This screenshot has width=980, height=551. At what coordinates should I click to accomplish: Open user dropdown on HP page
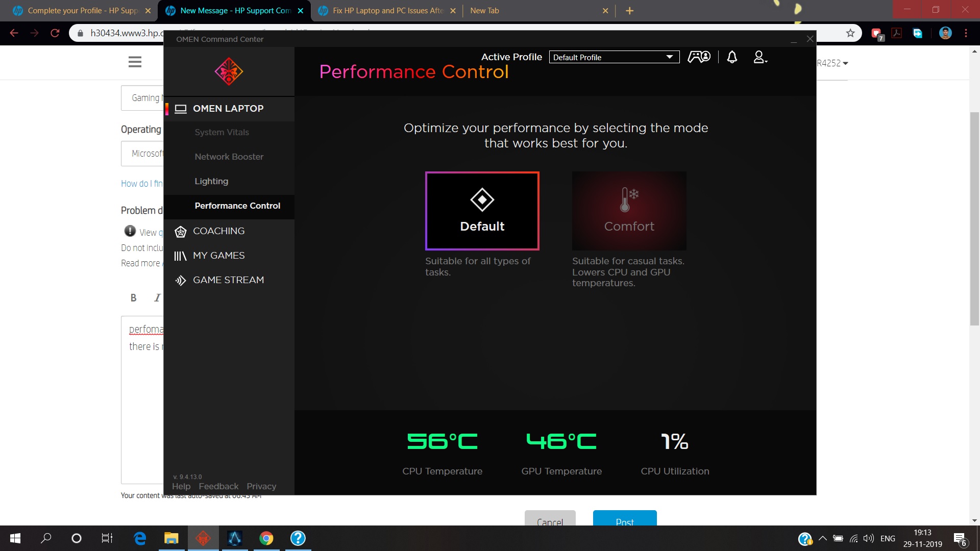[x=832, y=63]
